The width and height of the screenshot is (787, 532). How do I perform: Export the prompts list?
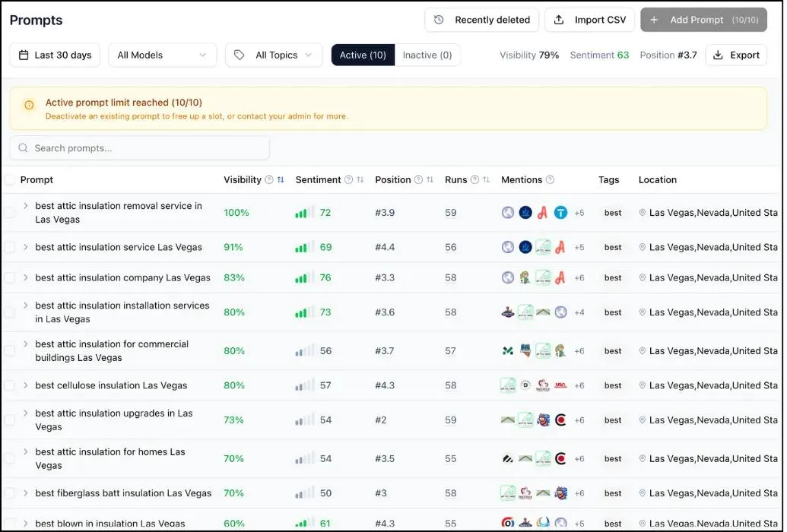736,55
